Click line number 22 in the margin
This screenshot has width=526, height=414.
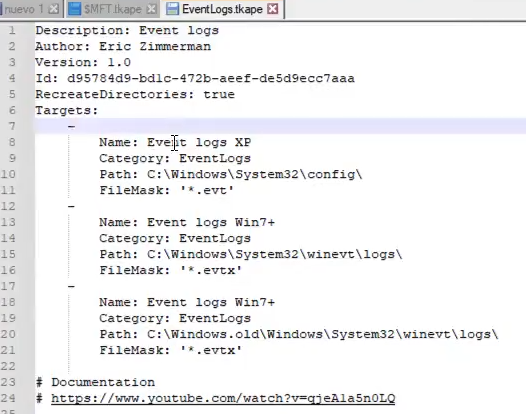click(8, 366)
